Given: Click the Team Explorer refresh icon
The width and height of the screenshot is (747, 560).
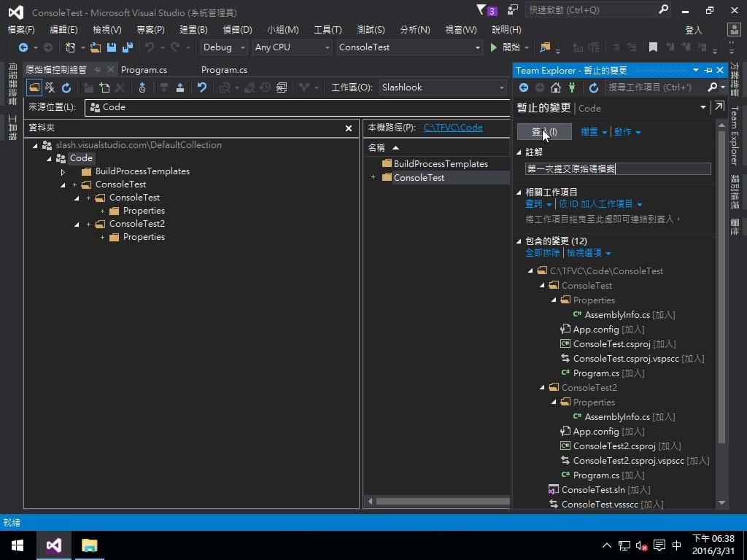Looking at the screenshot, I should click(x=594, y=87).
